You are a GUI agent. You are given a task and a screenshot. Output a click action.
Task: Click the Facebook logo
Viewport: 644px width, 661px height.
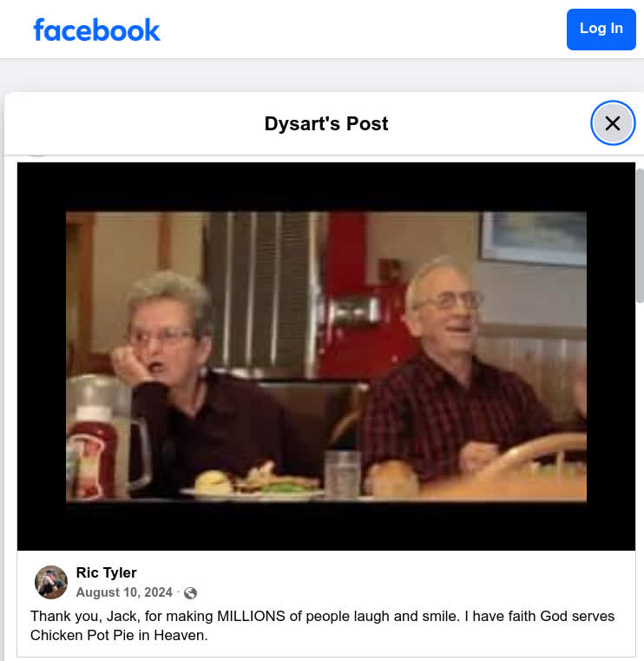96,30
